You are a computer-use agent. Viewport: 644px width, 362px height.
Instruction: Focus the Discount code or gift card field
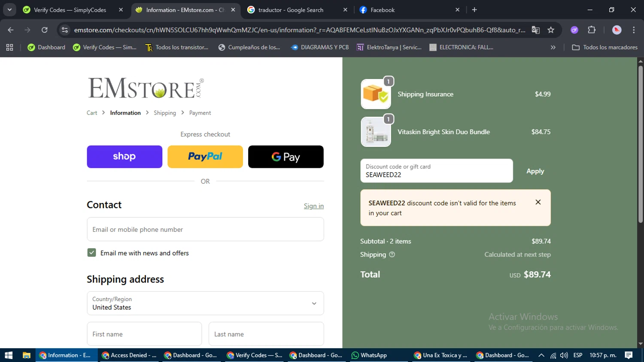(437, 171)
